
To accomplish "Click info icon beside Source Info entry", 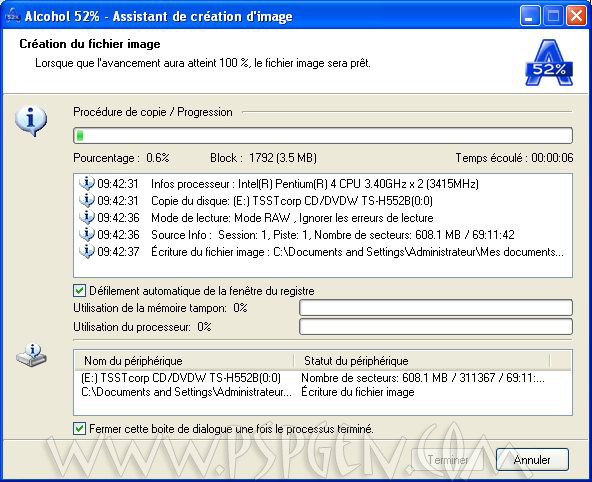I will (x=86, y=234).
